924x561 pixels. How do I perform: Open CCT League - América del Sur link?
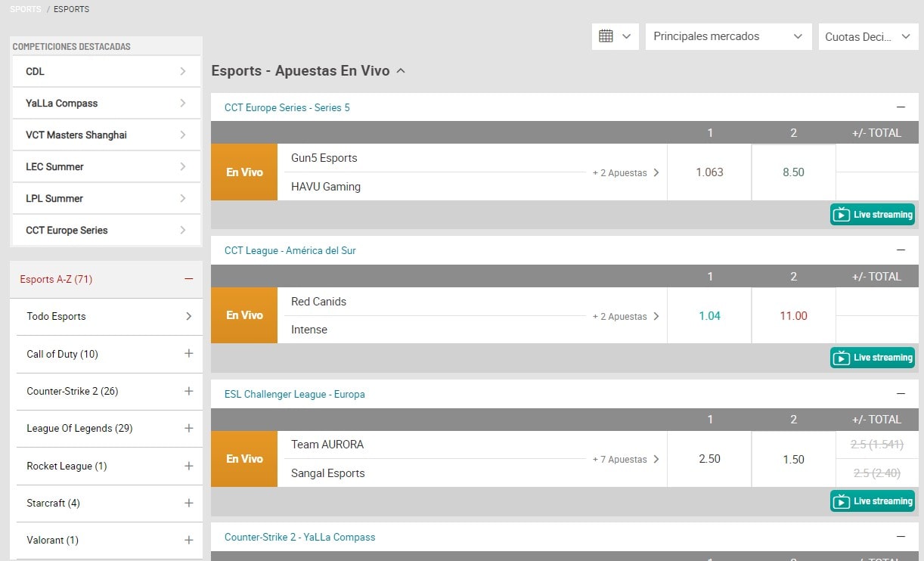click(290, 250)
